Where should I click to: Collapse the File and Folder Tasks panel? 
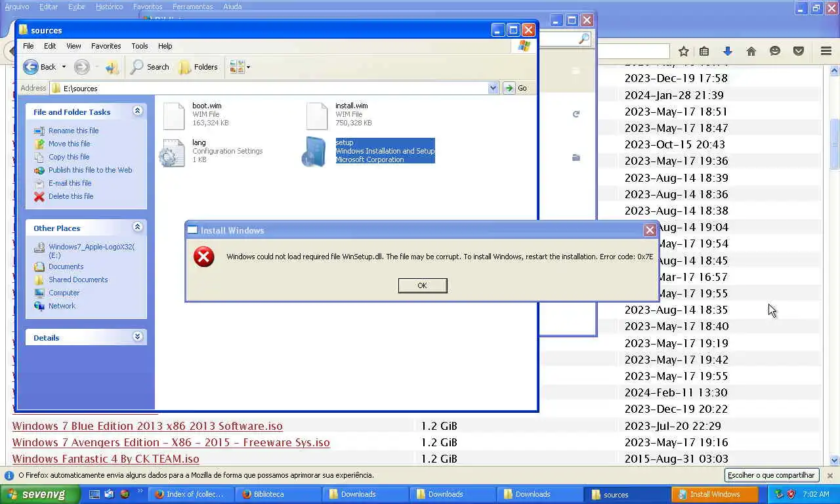click(x=137, y=111)
